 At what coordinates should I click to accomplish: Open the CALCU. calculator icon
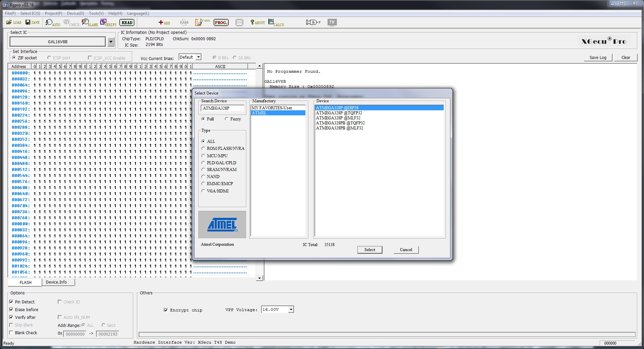point(276,22)
